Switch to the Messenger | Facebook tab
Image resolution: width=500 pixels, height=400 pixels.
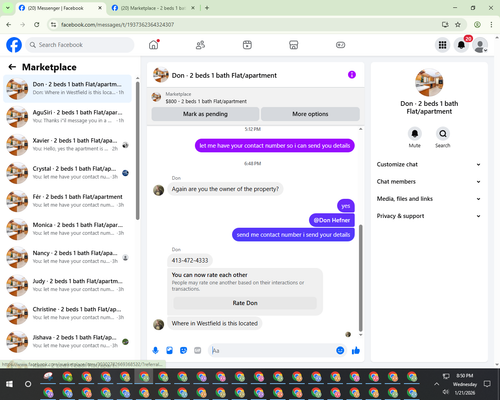coord(56,8)
